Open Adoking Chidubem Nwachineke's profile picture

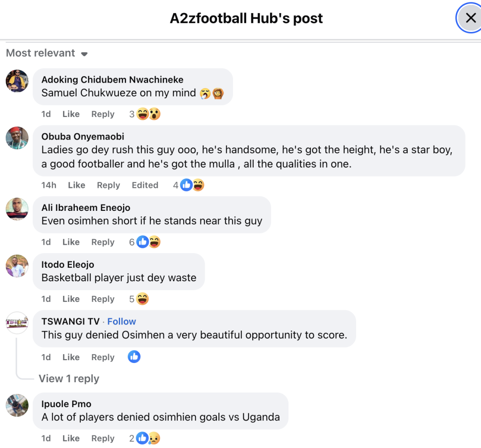(17, 81)
